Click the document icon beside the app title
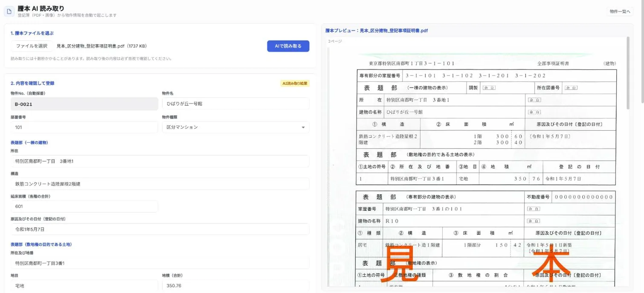The image size is (644, 293). click(9, 11)
